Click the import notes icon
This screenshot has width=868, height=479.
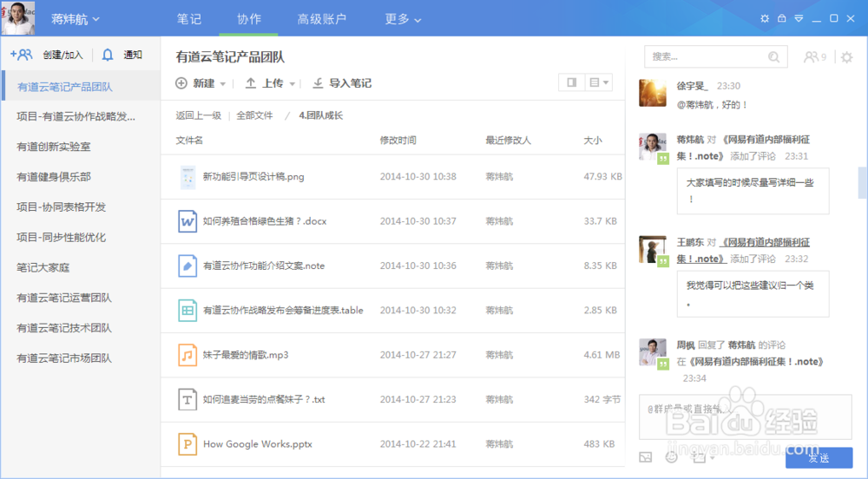pyautogui.click(x=318, y=83)
